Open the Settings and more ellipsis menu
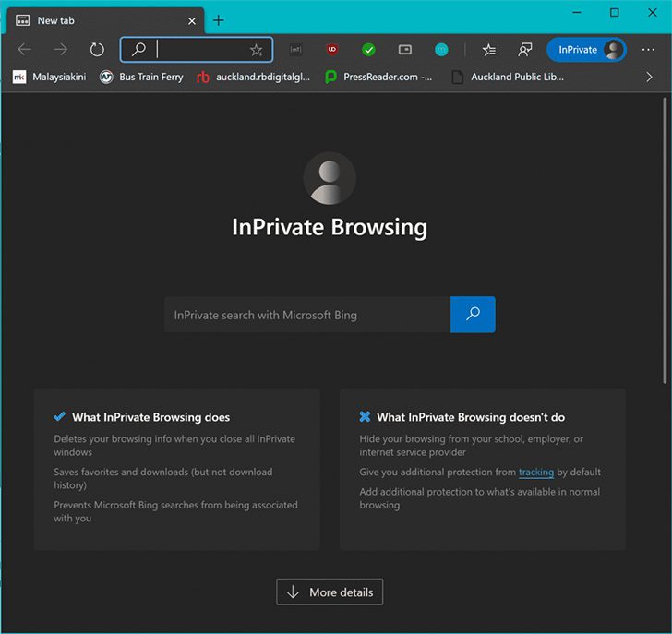Screen dimensions: 672x634 tap(648, 50)
